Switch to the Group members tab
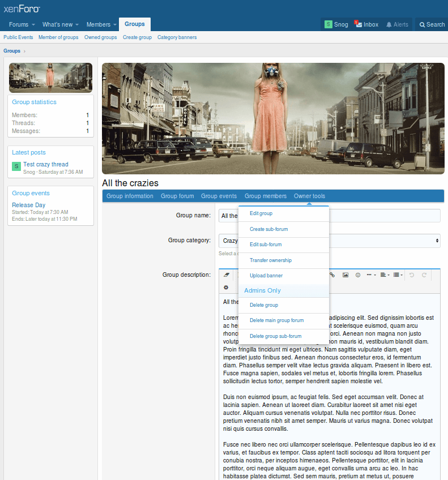The height and width of the screenshot is (480, 448). (x=265, y=196)
